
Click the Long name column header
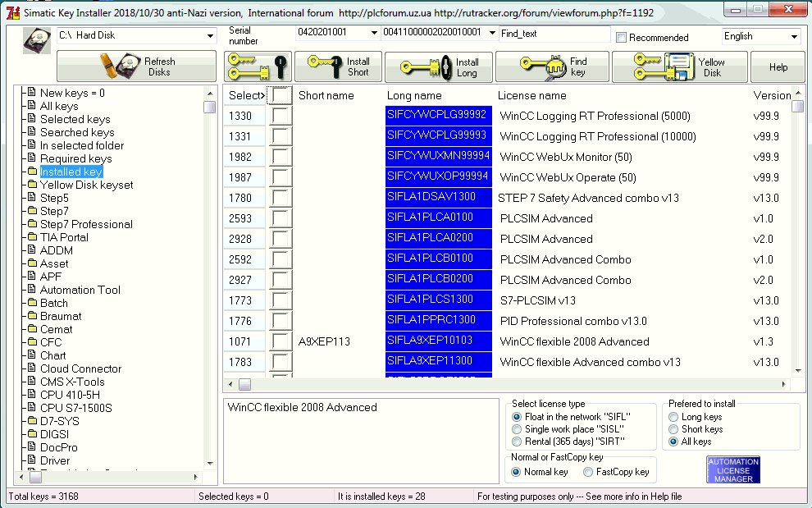pyautogui.click(x=414, y=95)
